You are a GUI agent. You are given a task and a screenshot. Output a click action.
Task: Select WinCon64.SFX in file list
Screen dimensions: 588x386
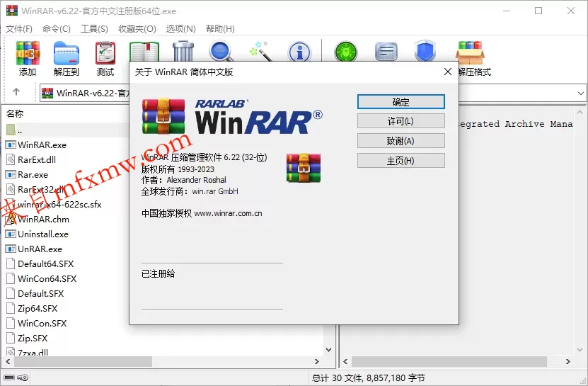(47, 278)
